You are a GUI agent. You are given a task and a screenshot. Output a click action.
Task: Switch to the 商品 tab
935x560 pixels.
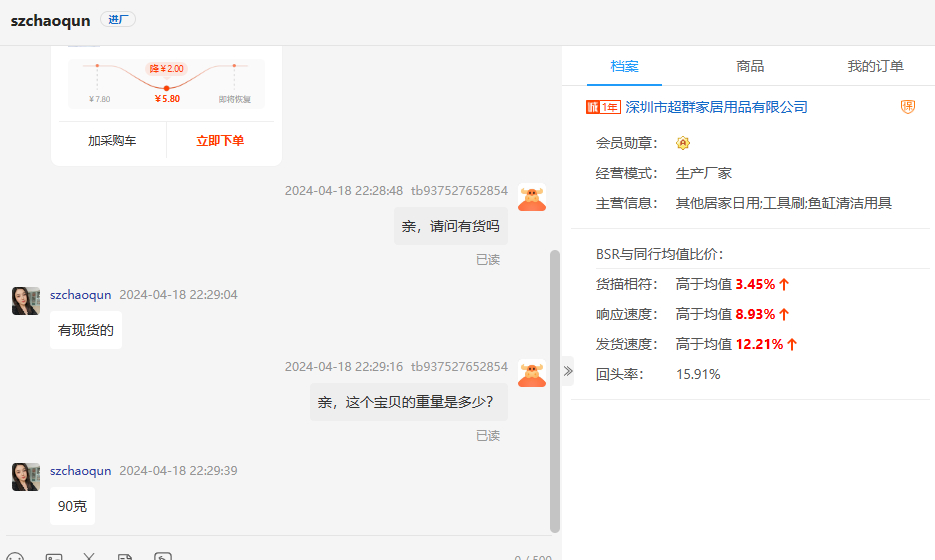pos(750,66)
